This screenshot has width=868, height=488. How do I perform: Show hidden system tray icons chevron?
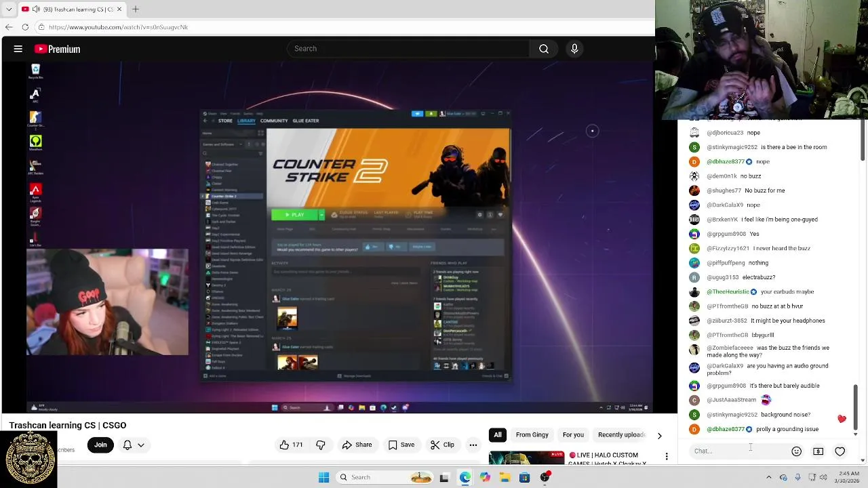tap(768, 477)
